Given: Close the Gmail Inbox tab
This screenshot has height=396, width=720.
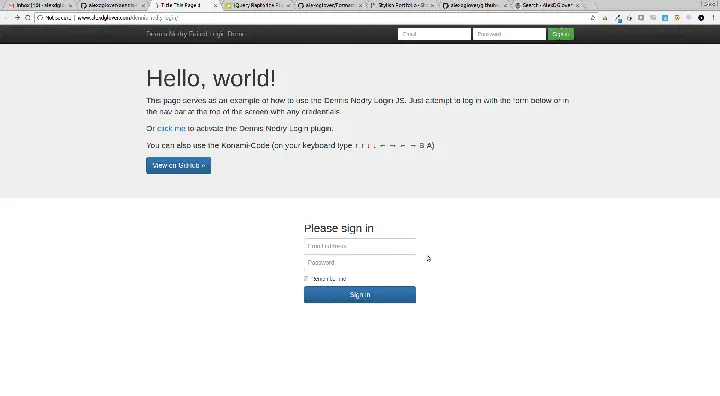Looking at the screenshot, I should click(70, 6).
